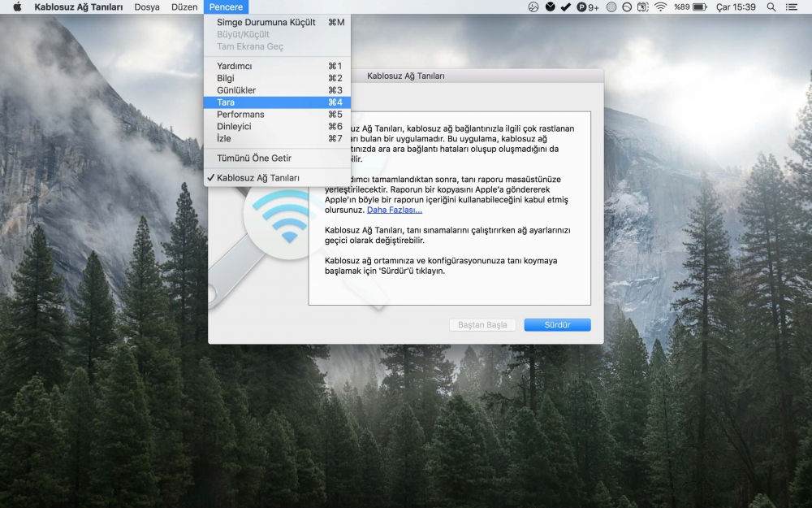The height and width of the screenshot is (508, 812).
Task: Select Bilgi in the Pencere menu
Action: 277,78
